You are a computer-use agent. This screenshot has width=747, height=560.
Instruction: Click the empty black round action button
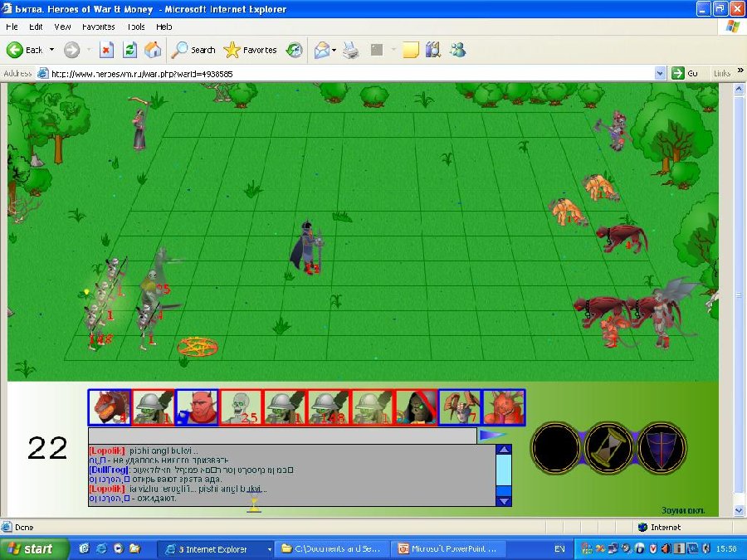coord(555,448)
